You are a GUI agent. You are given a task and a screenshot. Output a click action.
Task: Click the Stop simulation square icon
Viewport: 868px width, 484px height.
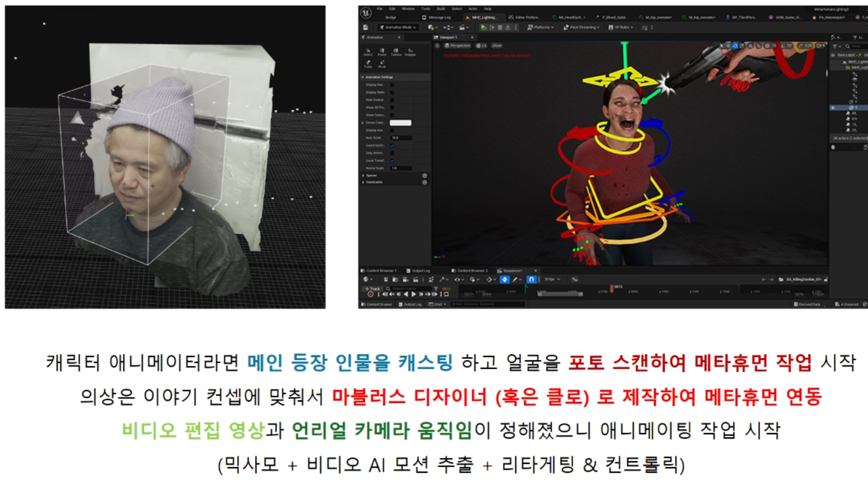[x=500, y=27]
